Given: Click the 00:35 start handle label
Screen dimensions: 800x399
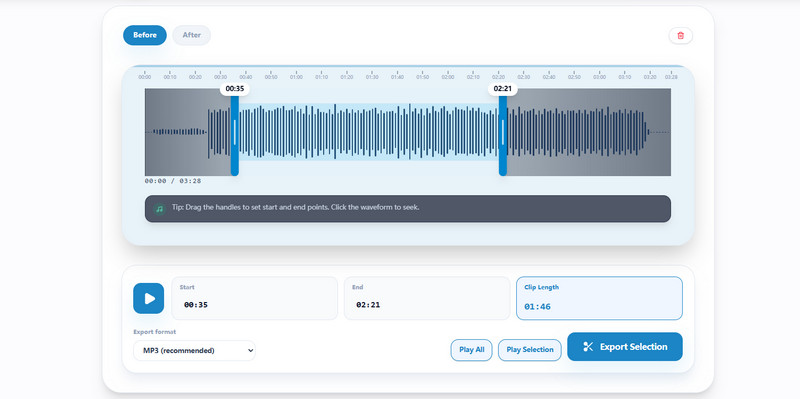Looking at the screenshot, I should click(x=235, y=89).
